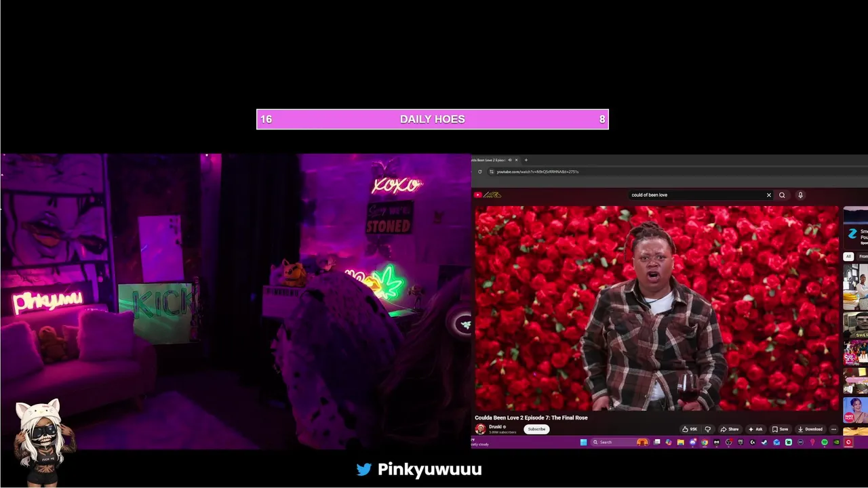
Task: Click the Ask button below video
Action: coord(755,429)
